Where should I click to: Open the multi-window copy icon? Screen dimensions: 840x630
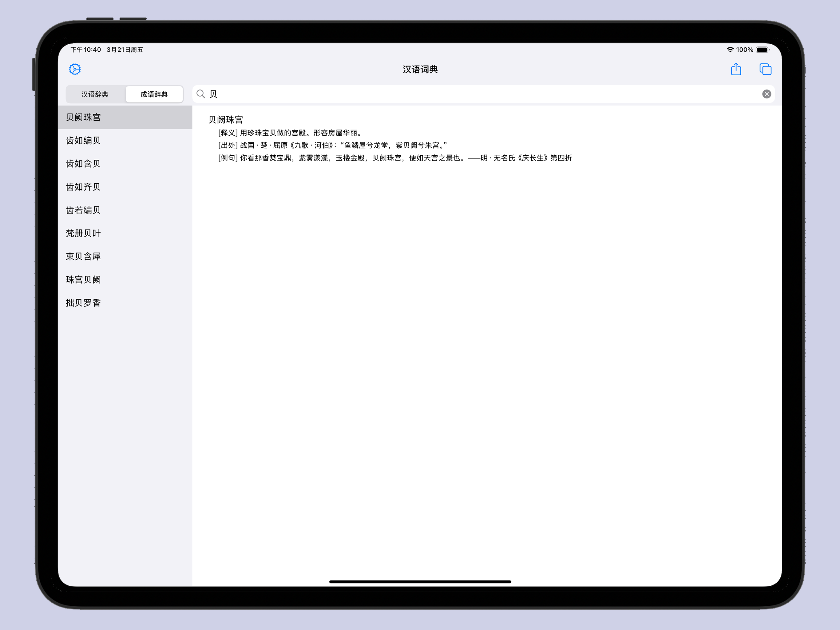pos(765,69)
